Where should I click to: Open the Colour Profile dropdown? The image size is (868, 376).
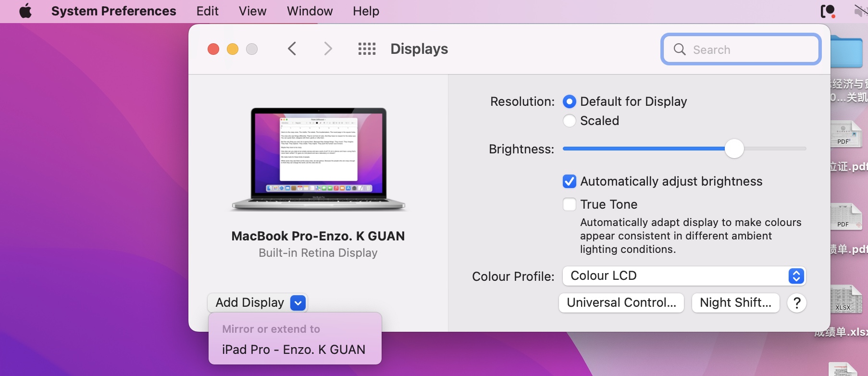tap(684, 276)
